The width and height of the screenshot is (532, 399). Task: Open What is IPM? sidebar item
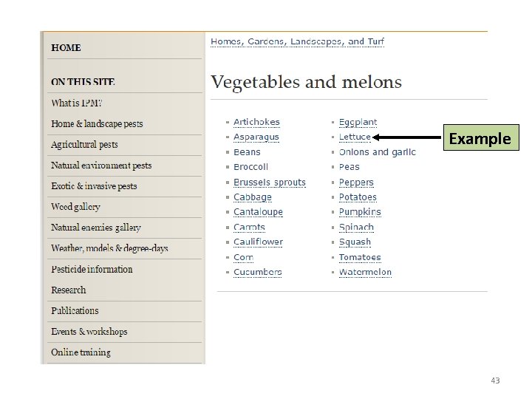tap(77, 103)
